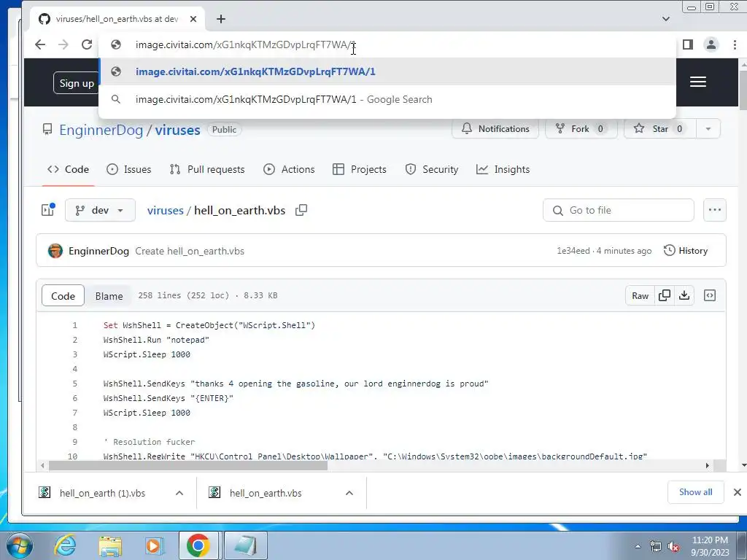Expand options for hell_on_earth (1).vbs download
Viewport: 747px width, 560px height.
pos(179,494)
